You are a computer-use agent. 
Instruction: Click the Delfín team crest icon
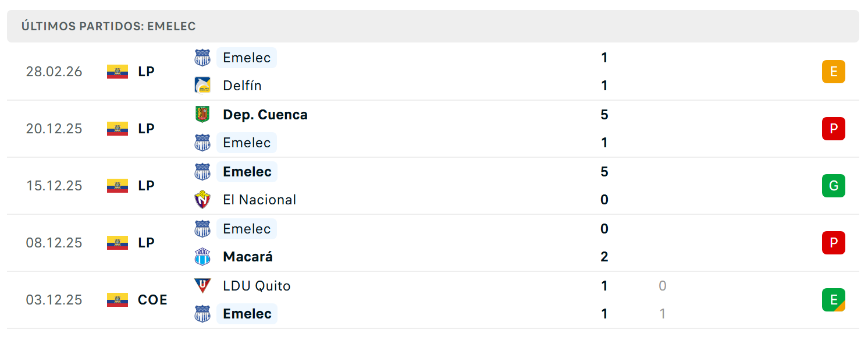202,86
